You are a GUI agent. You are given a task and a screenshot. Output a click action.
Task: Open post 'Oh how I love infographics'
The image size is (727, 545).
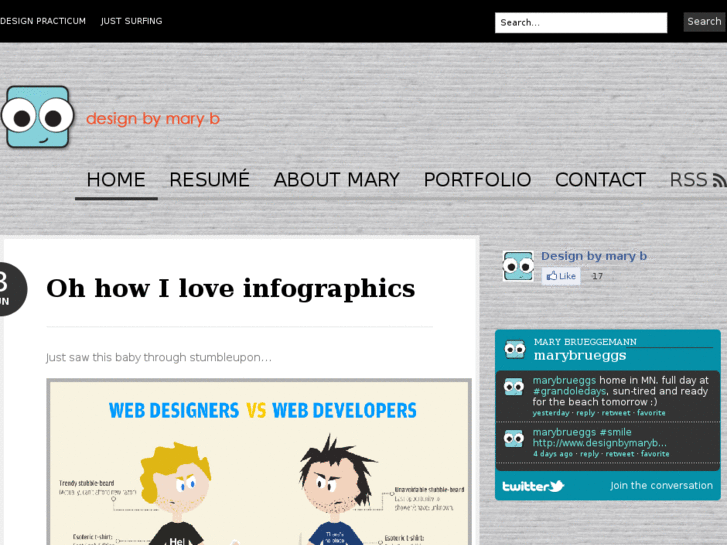[230, 288]
